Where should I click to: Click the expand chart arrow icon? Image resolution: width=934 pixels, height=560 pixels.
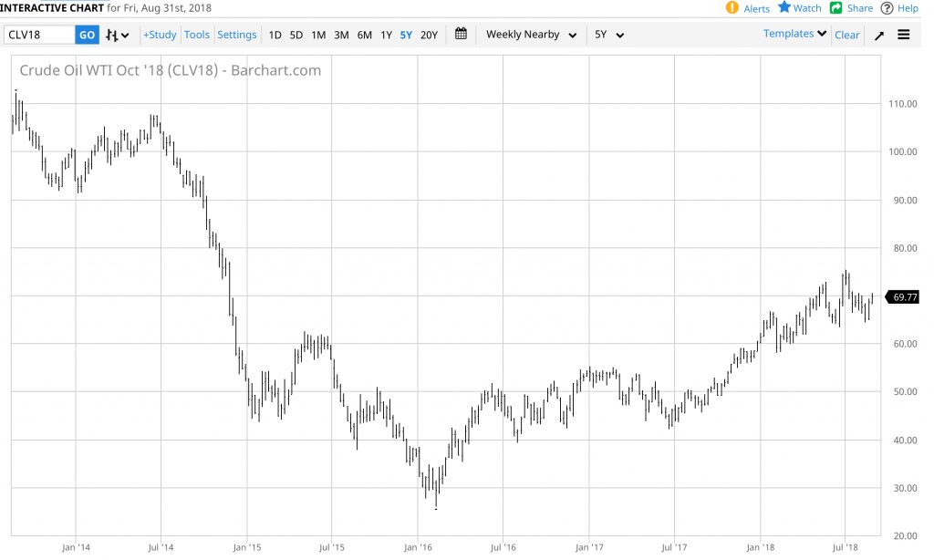click(x=879, y=36)
